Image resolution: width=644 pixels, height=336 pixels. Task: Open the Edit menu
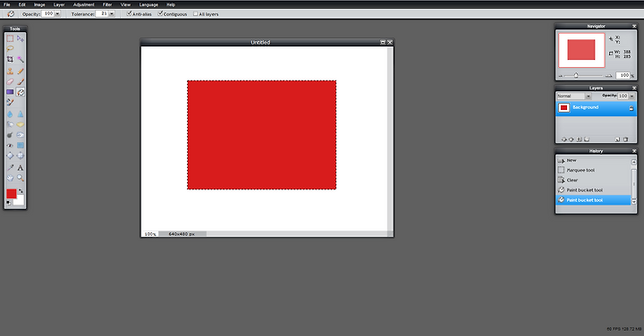(x=22, y=4)
